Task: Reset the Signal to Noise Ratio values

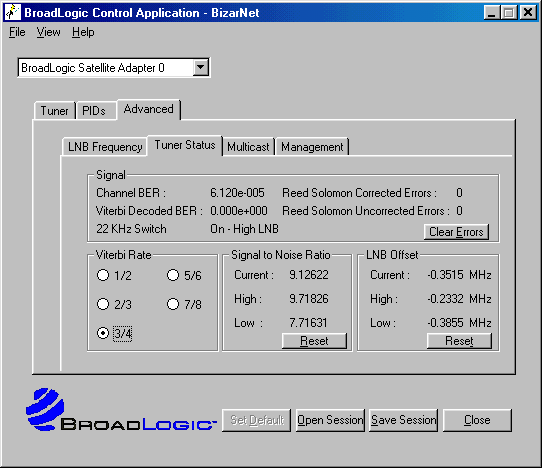Action: click(314, 341)
